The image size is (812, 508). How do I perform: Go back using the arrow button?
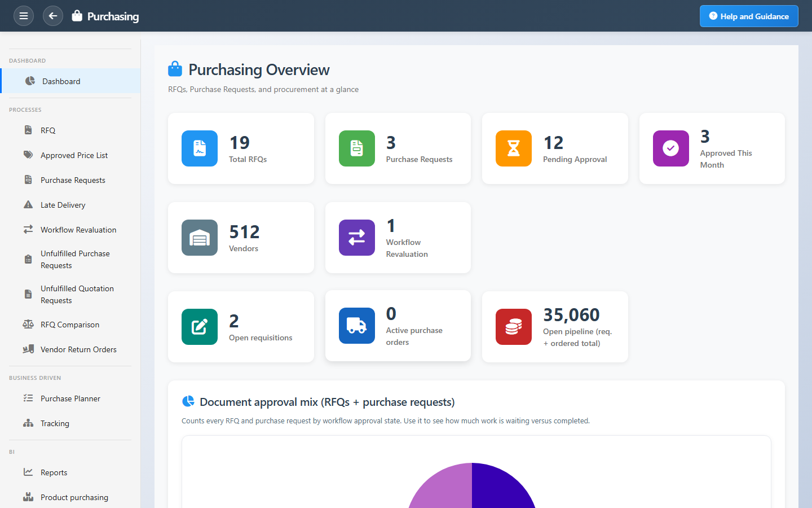(53, 16)
